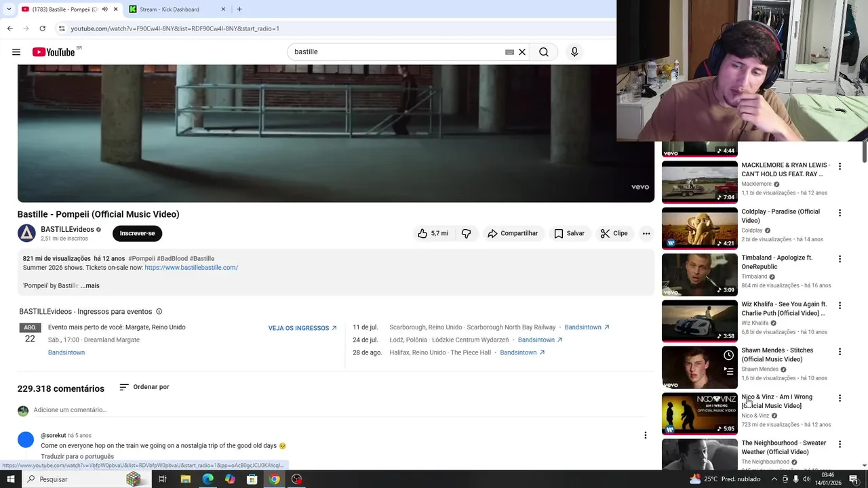
Task: Save the video with Salvar
Action: tap(569, 233)
